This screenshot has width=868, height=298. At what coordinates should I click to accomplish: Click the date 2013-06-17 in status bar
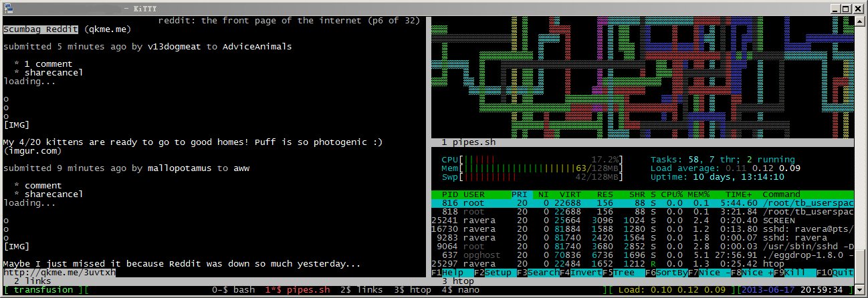(768, 290)
